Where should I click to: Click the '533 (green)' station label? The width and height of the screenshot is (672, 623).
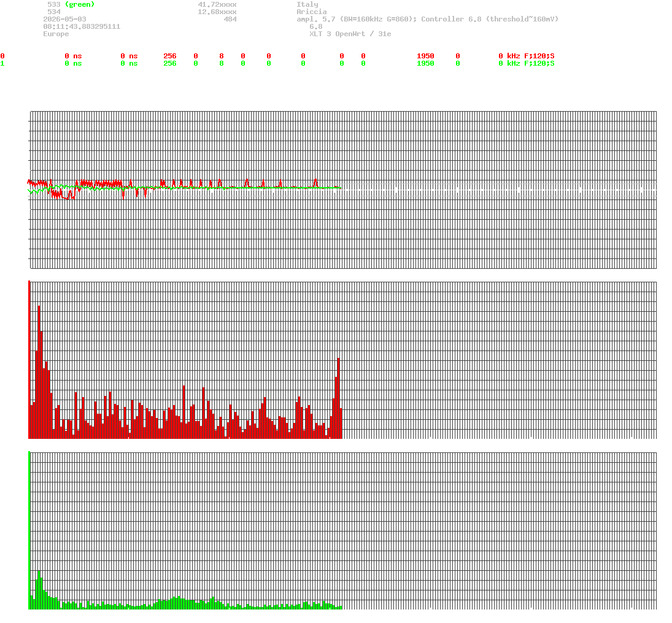pyautogui.click(x=71, y=4)
